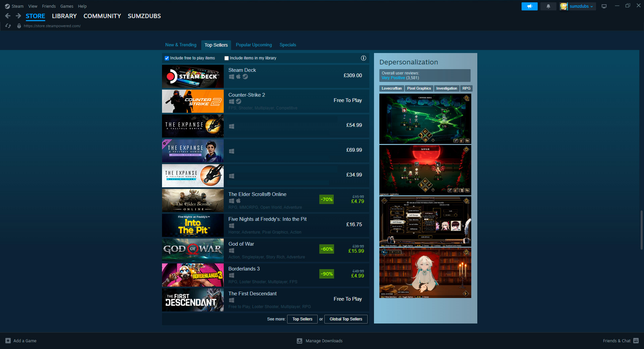Open the View menu
Viewport: 644px width, 349px height.
pyautogui.click(x=33, y=6)
